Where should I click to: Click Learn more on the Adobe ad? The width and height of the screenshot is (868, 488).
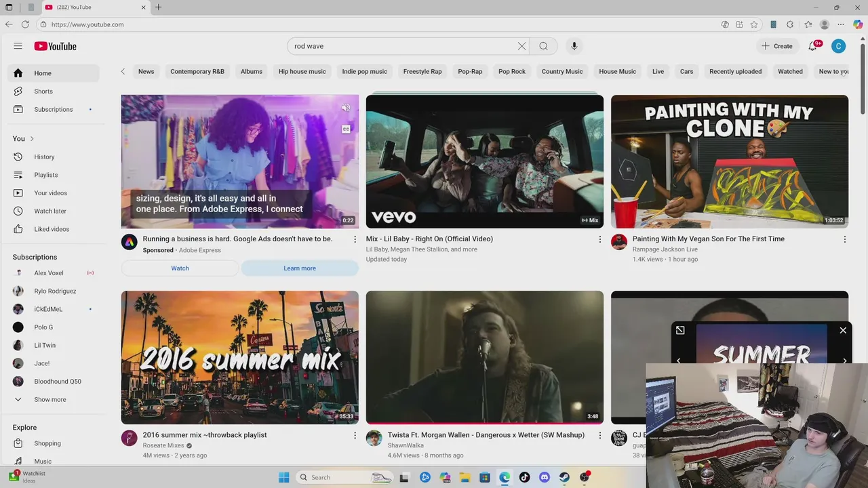click(x=300, y=268)
